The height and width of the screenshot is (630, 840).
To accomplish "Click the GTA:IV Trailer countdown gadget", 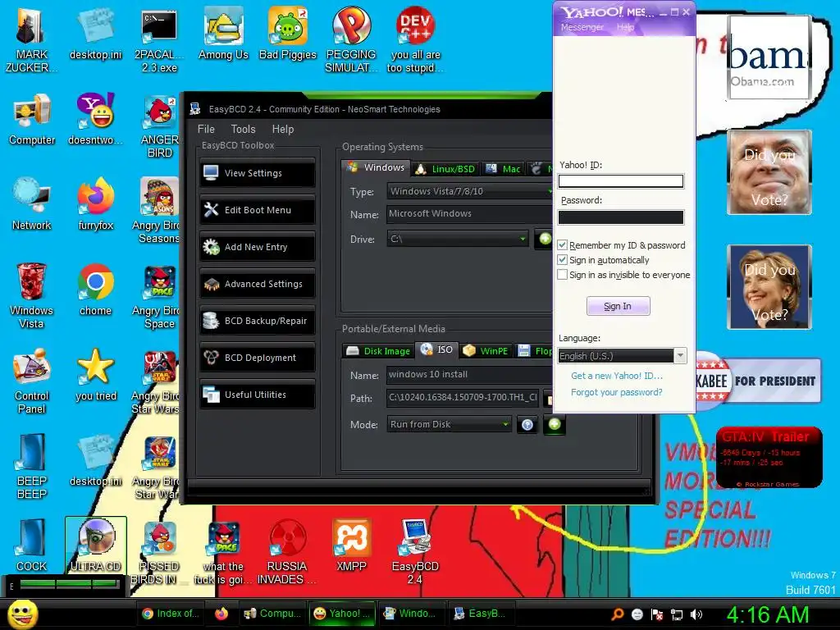I will 769,458.
